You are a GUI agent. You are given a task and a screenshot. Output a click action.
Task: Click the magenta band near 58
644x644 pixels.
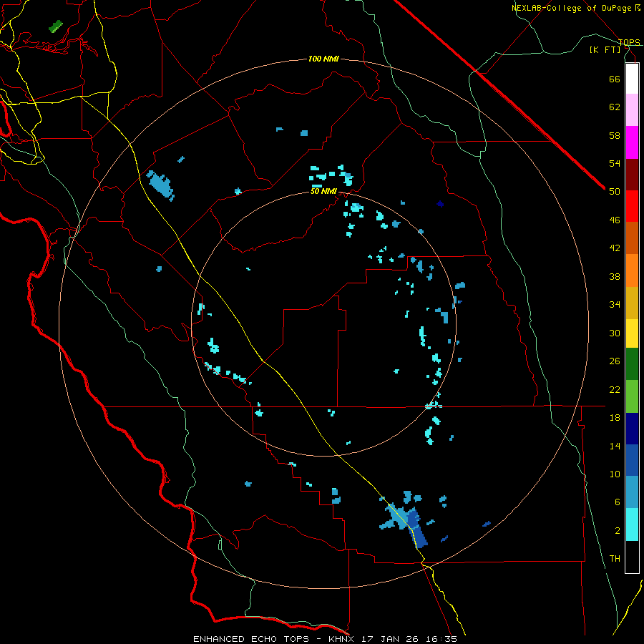(x=632, y=142)
